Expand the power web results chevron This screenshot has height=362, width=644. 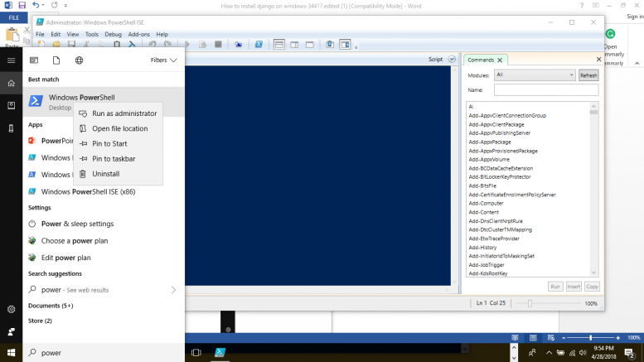pyautogui.click(x=173, y=290)
